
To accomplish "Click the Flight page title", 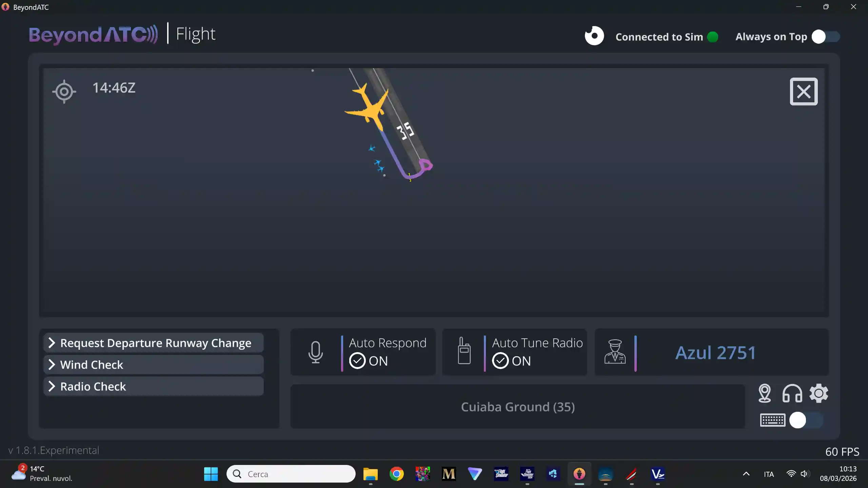I will (196, 34).
